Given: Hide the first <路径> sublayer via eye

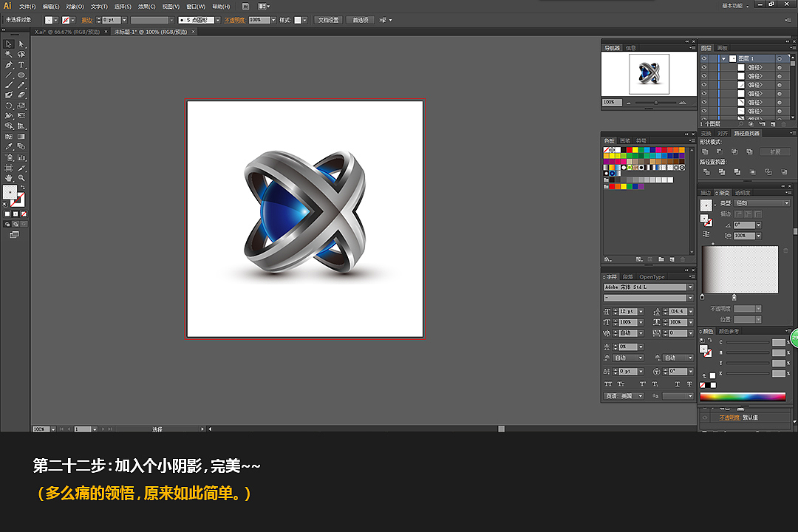Looking at the screenshot, I should [704, 67].
